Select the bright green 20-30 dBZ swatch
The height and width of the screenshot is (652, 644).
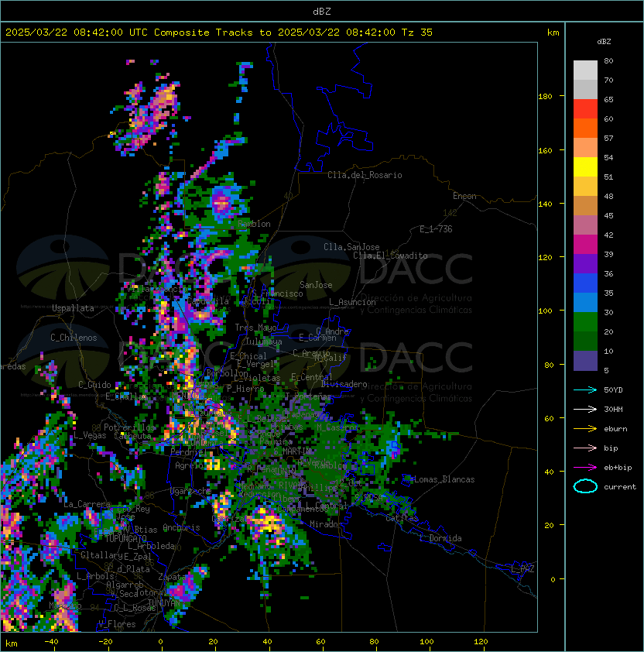[x=585, y=322]
